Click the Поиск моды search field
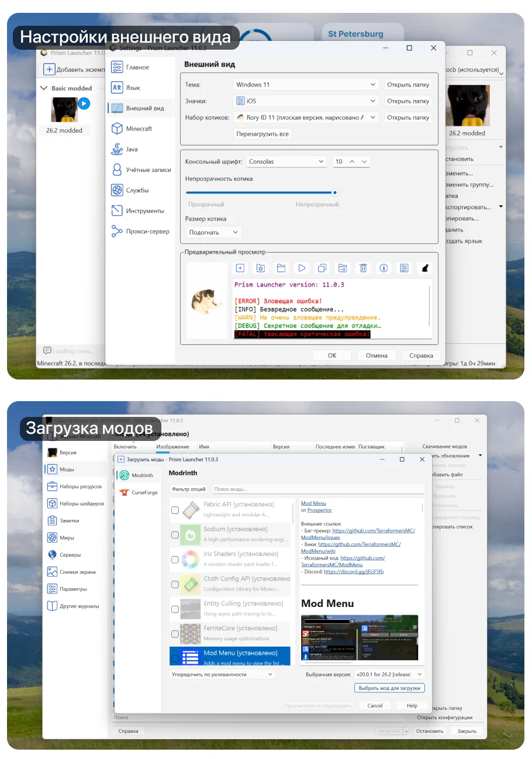532x759 pixels. [318, 489]
